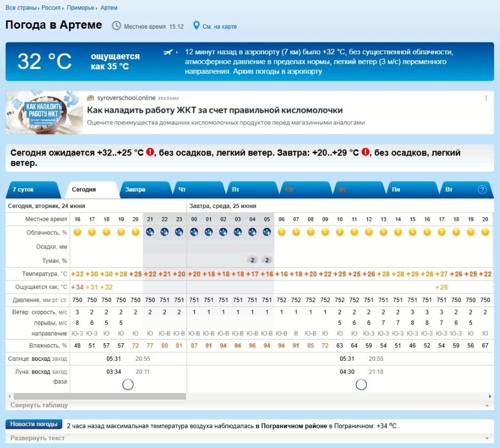Click the syroverschool.online ad domain text
The image size is (500, 448).
point(126,98)
